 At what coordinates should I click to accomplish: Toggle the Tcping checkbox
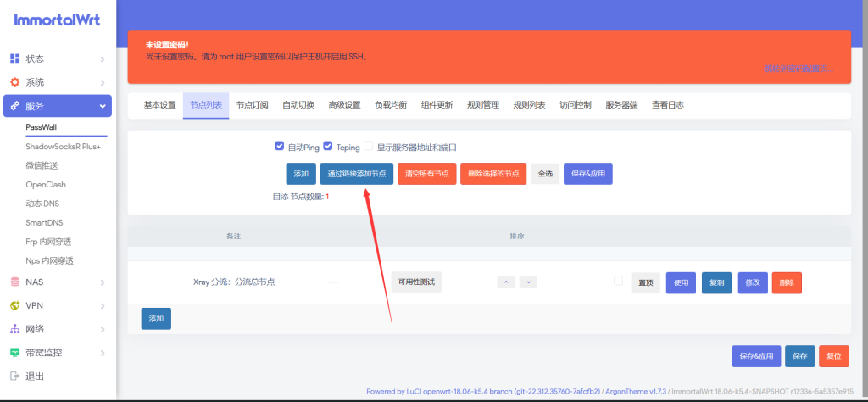pos(328,146)
